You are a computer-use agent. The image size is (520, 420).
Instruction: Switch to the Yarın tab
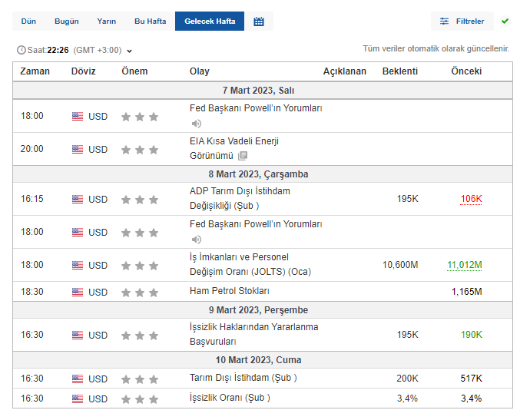(107, 21)
